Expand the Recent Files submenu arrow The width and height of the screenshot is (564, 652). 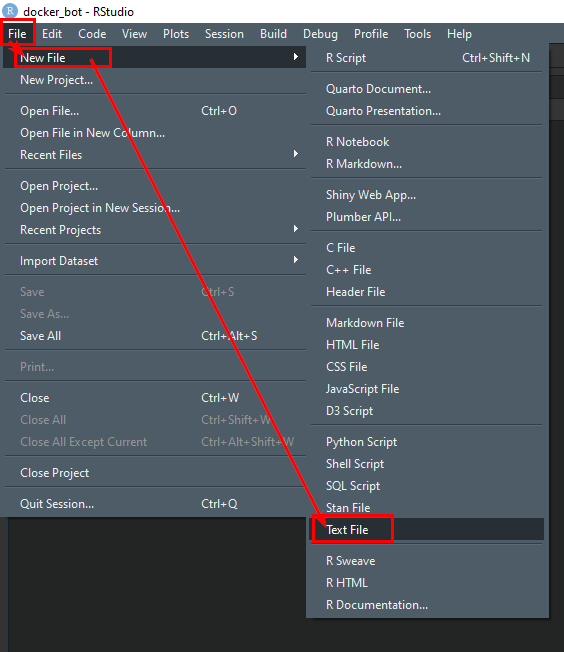tap(296, 154)
